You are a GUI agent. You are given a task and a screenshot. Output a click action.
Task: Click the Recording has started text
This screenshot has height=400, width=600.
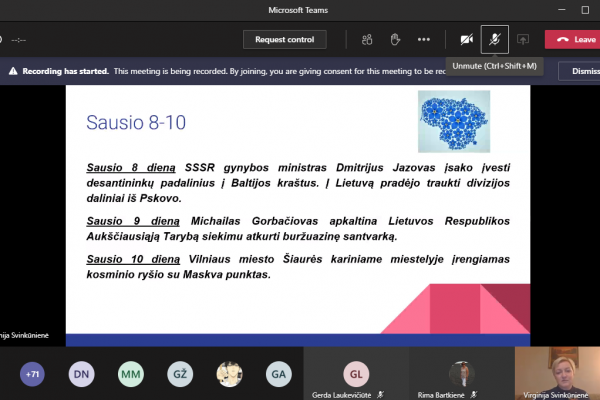tap(65, 71)
